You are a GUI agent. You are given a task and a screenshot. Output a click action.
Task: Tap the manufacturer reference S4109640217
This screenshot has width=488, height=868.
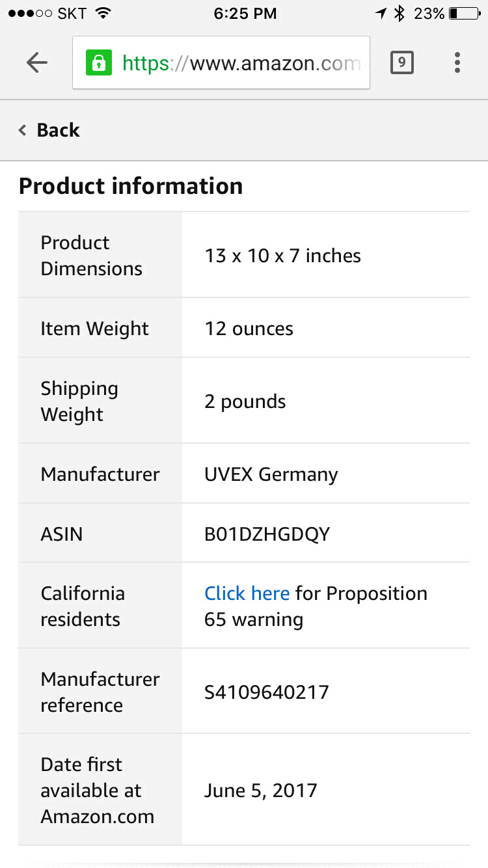coord(266,692)
